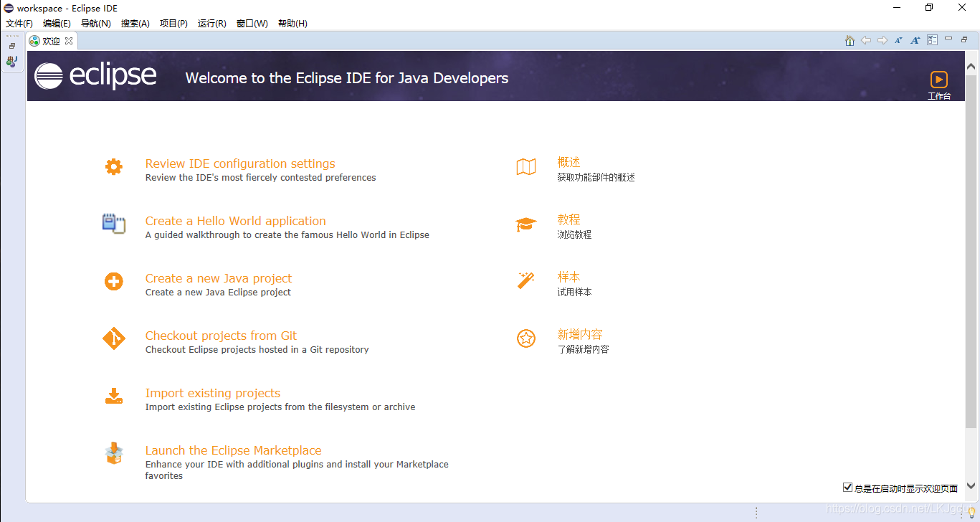Click the text 试用样本
980x522 pixels.
pyautogui.click(x=575, y=292)
